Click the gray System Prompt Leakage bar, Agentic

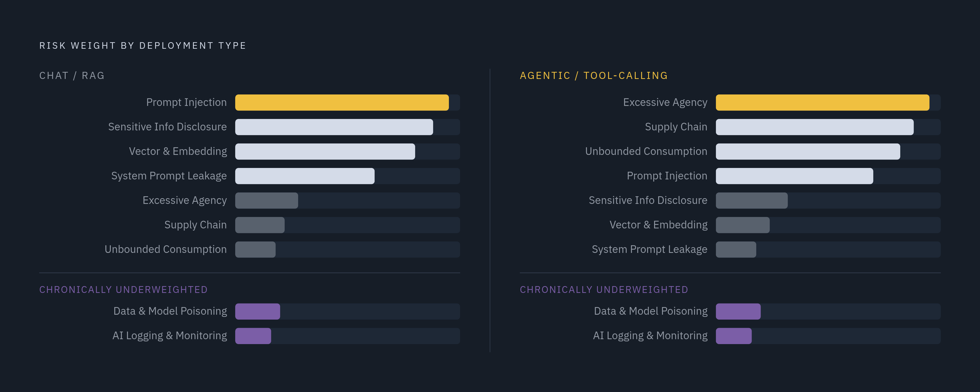[x=736, y=249]
